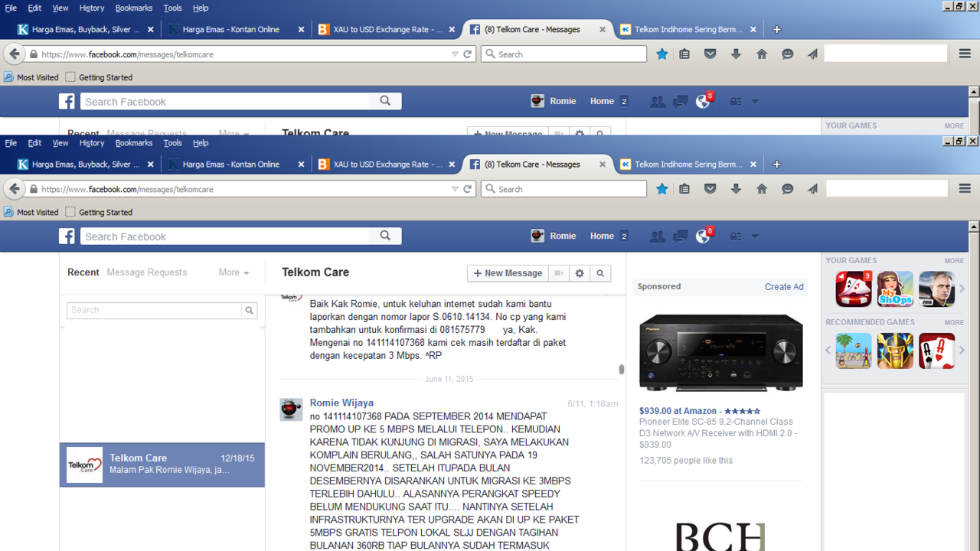Click the magnifier in the conversations search box
This screenshot has width=980, height=551.
coord(249,310)
